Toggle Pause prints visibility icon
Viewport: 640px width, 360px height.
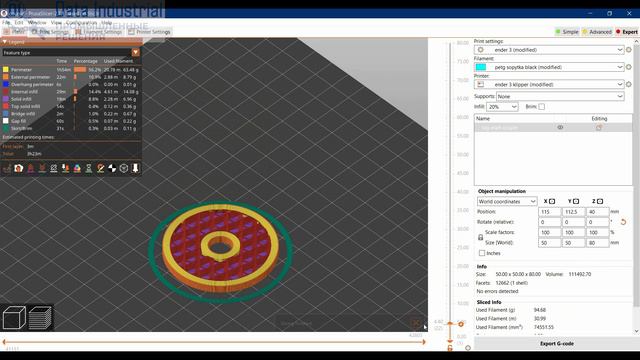click(x=89, y=168)
